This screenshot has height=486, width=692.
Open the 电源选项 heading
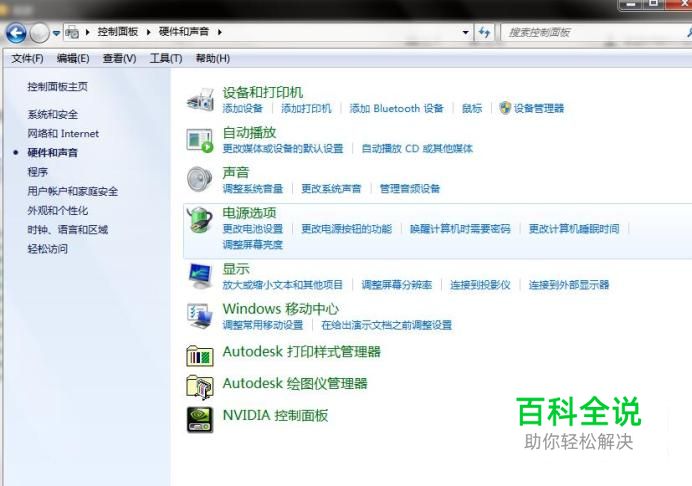pos(249,213)
